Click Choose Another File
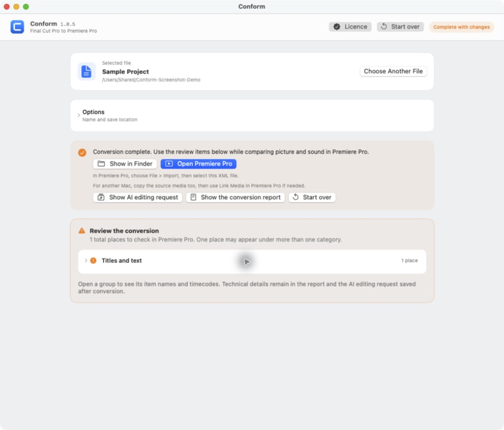Image resolution: width=504 pixels, height=430 pixels. [393, 71]
